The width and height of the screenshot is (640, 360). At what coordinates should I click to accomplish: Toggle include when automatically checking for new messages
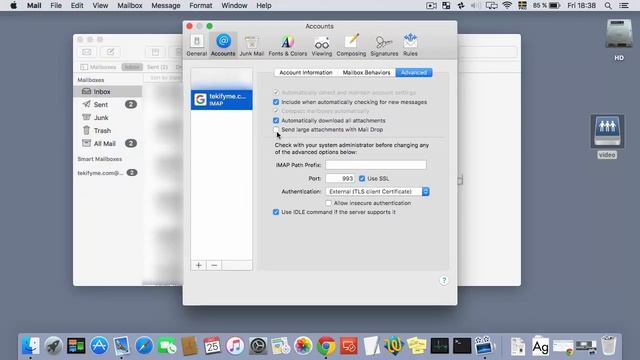(x=276, y=102)
